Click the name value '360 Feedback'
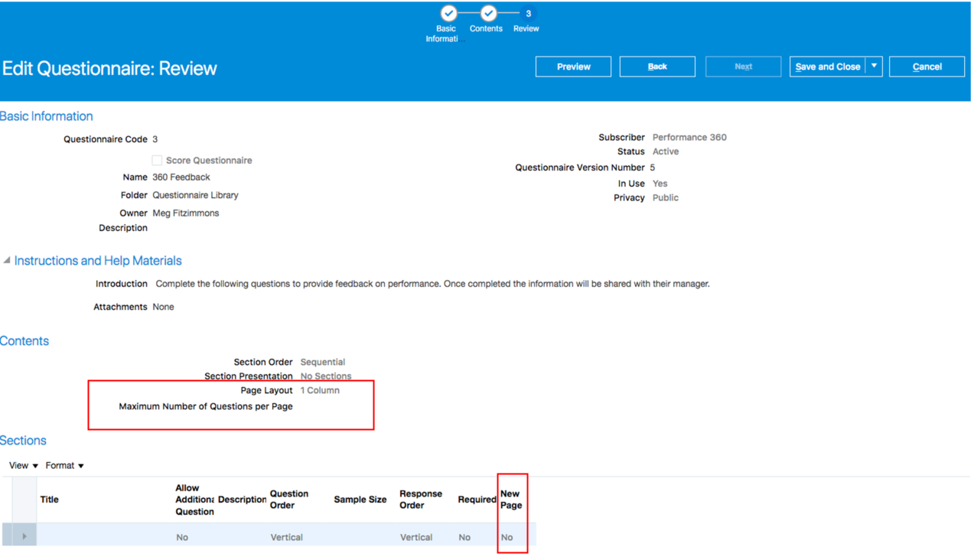Viewport: 971px width, 560px height. click(x=181, y=177)
